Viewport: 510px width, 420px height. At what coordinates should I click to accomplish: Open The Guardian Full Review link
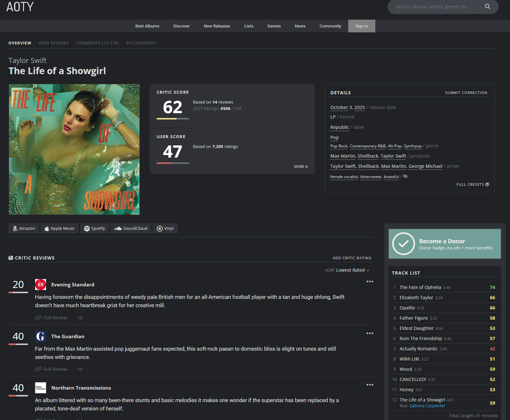point(51,369)
